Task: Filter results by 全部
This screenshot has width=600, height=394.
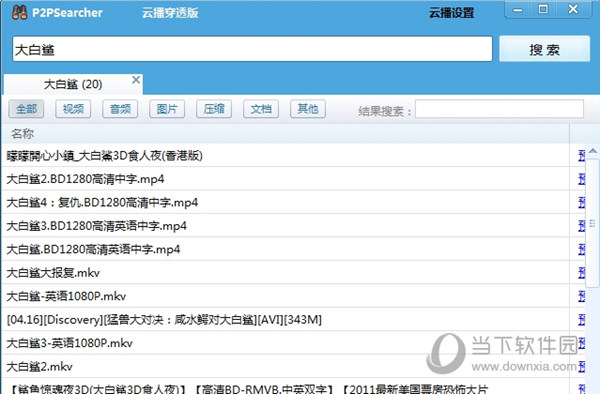Action: pos(26,109)
